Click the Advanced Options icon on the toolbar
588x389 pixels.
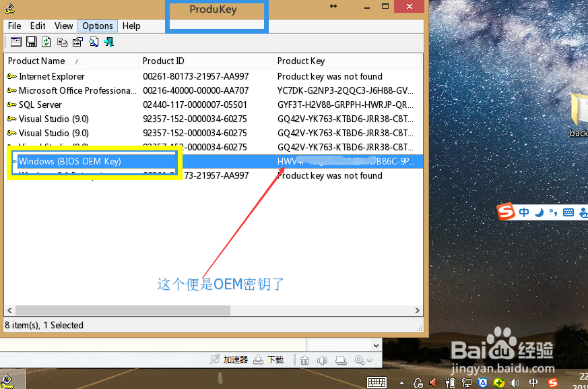click(x=15, y=41)
